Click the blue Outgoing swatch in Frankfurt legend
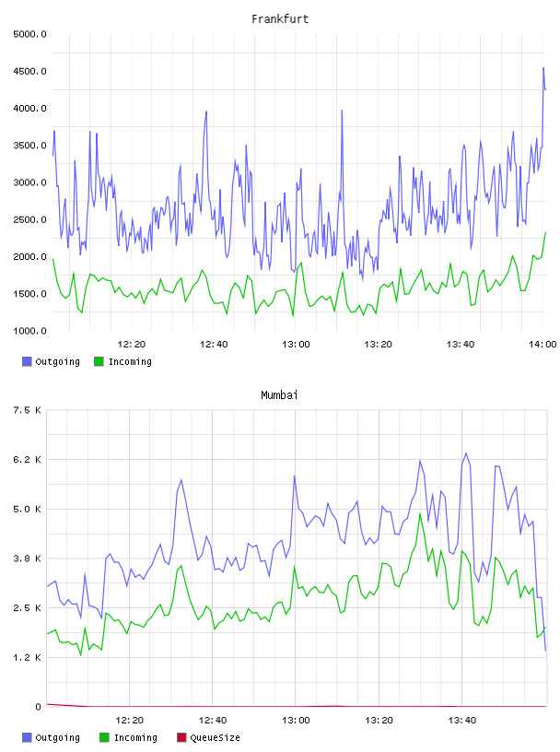Screen dimensions: 560x752 (27, 361)
